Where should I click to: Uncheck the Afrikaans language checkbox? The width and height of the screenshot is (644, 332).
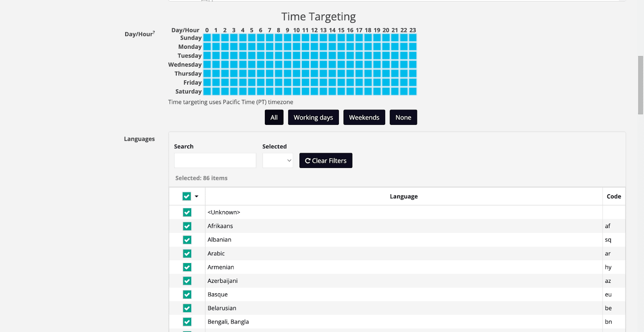tap(187, 226)
